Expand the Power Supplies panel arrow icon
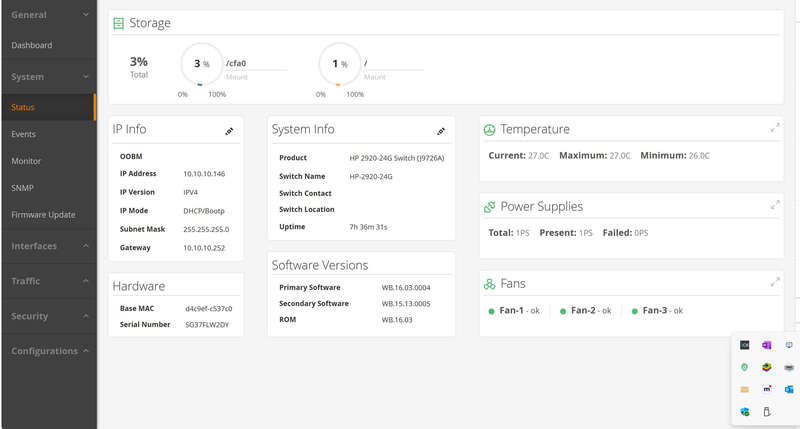Screen dimensions: 800x429 coord(775,205)
